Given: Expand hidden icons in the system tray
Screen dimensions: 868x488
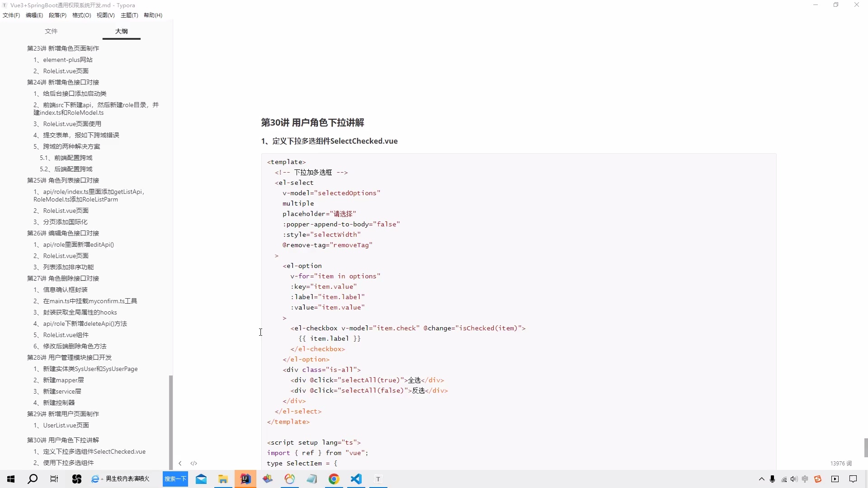Looking at the screenshot, I should 762,480.
